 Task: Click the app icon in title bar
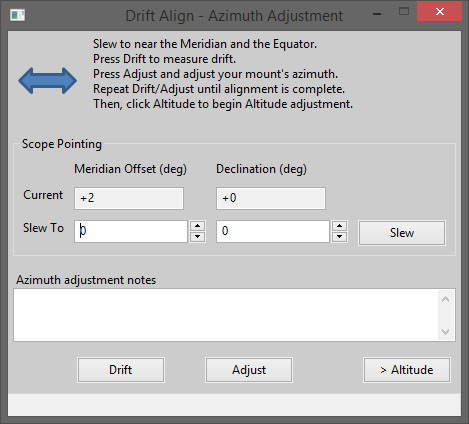[x=17, y=15]
